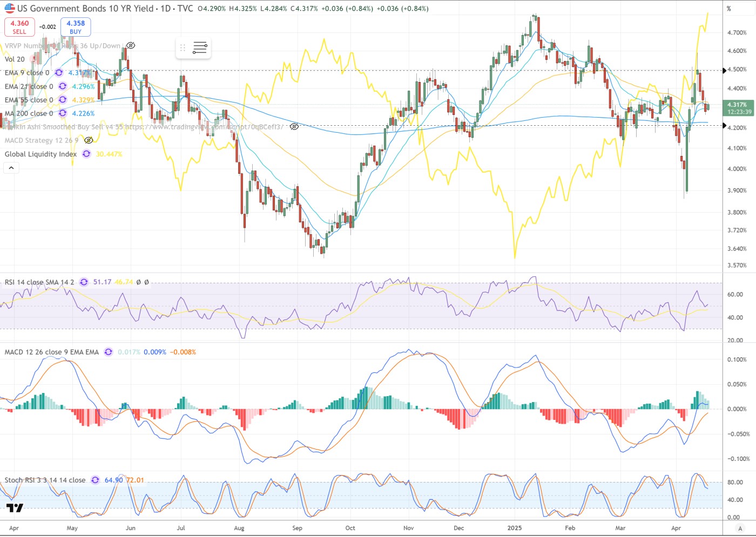Click the 0.100% MACD axis label
Viewport: 756px width, 537px height.
pos(737,359)
